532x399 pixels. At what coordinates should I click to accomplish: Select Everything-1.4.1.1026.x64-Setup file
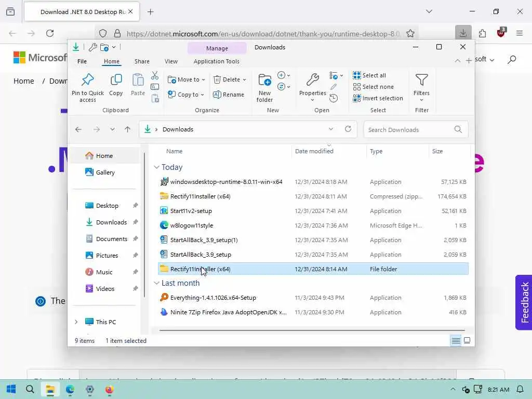(313, 298)
